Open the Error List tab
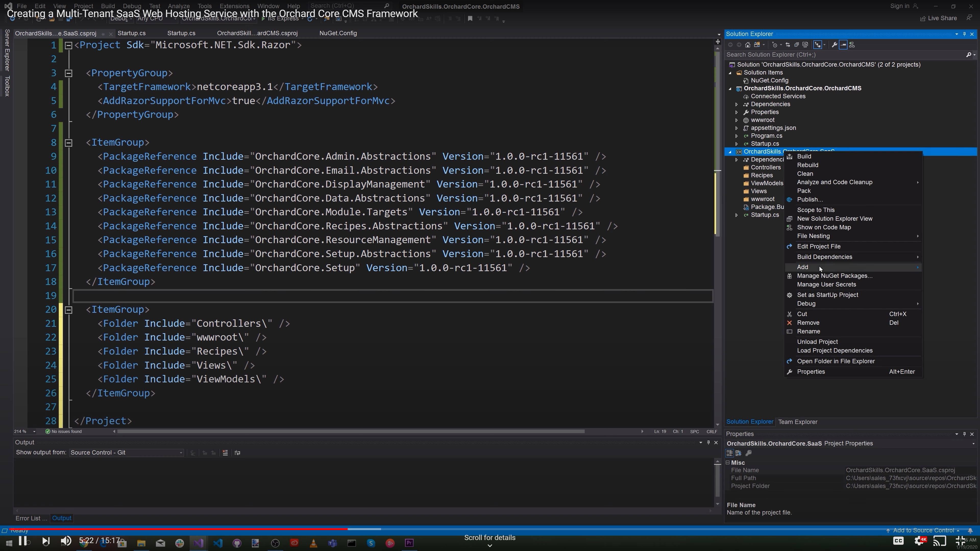The width and height of the screenshot is (980, 551). point(31,518)
